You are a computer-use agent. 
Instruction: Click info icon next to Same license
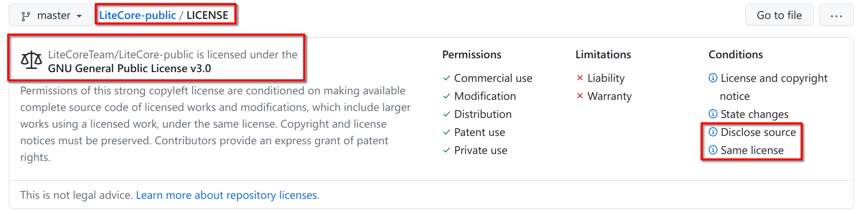coord(713,150)
